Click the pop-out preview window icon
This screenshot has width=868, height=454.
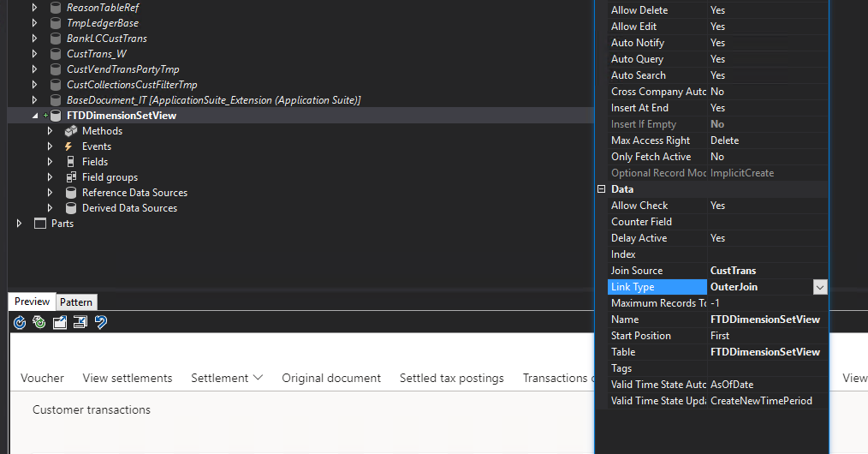click(60, 322)
